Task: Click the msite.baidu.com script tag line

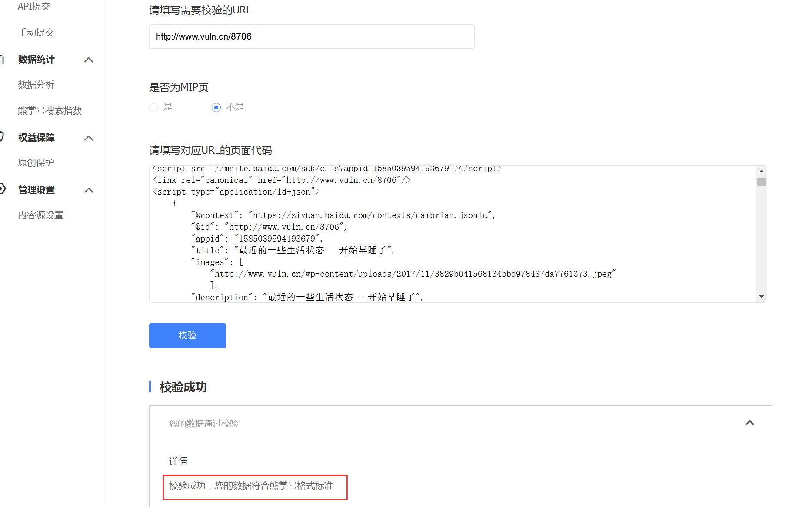Action: 327,169
